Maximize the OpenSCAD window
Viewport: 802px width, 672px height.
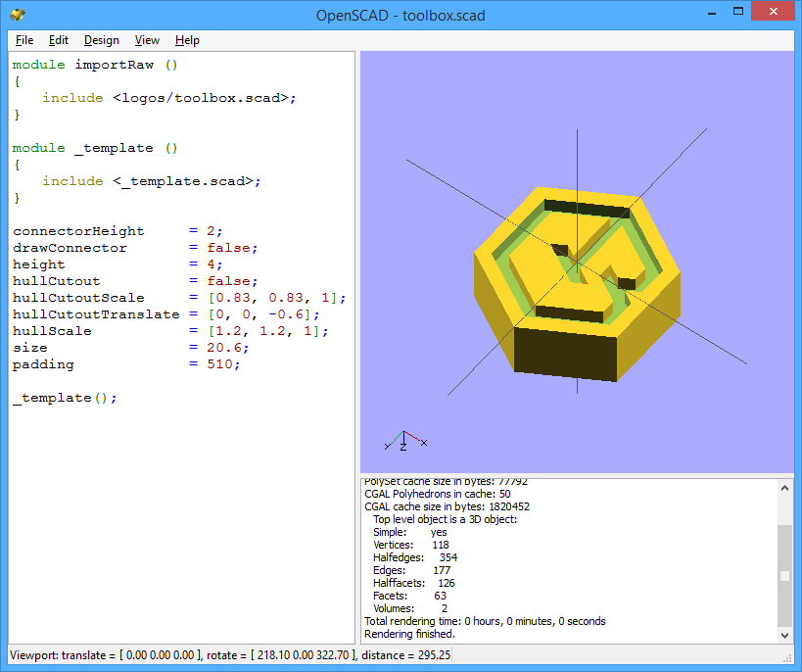coord(738,11)
